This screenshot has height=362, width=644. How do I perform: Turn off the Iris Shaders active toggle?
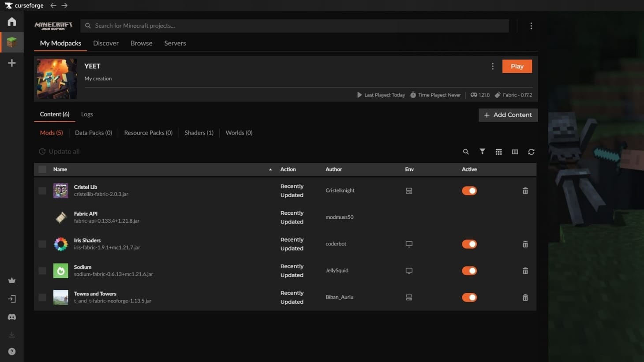tap(469, 244)
